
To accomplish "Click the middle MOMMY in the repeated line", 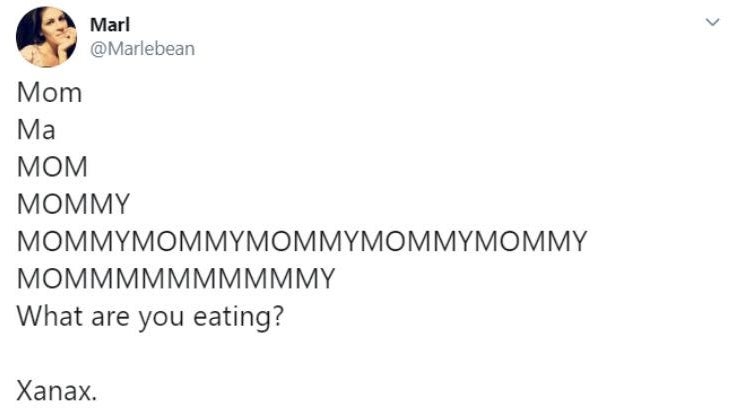I will 302,241.
